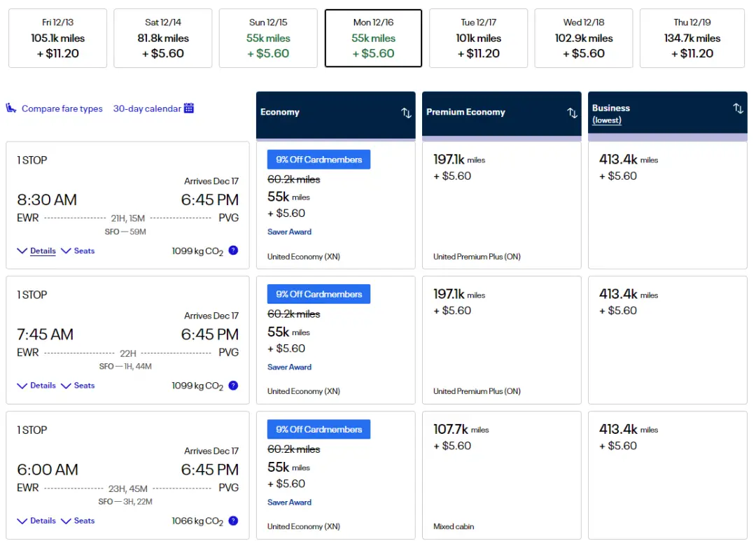Select the Sun 12/15 date tab

coord(268,38)
